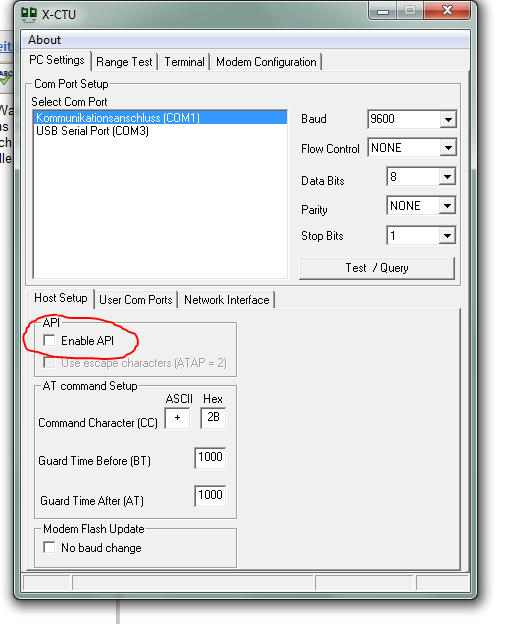Click the Command Character ASCII field
This screenshot has width=516, height=624.
[x=177, y=418]
